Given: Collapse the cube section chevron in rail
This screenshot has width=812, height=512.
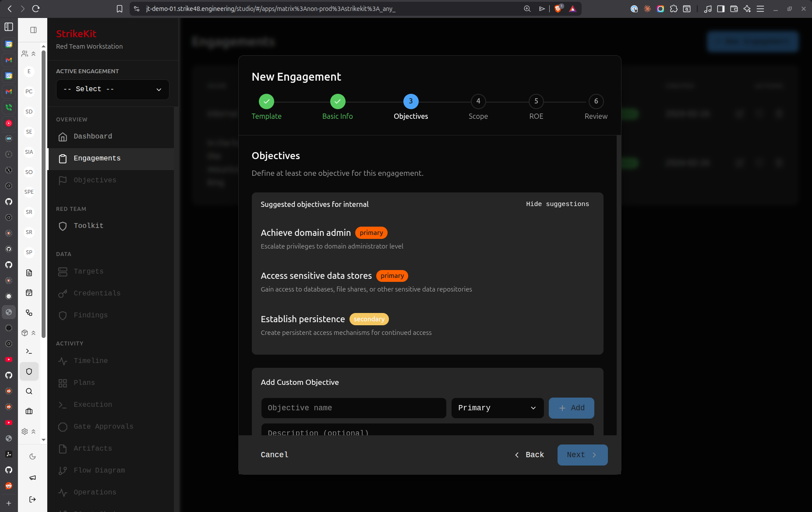Looking at the screenshot, I should (x=33, y=333).
